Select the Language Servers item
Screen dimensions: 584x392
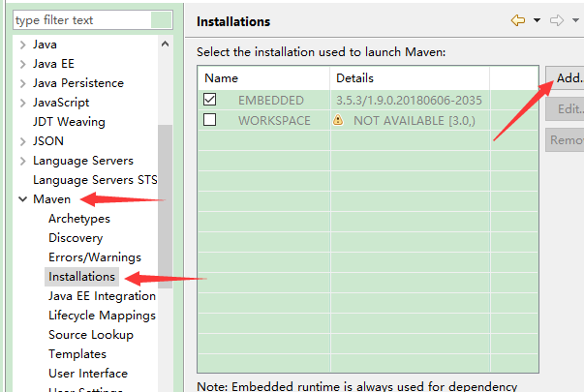point(83,161)
